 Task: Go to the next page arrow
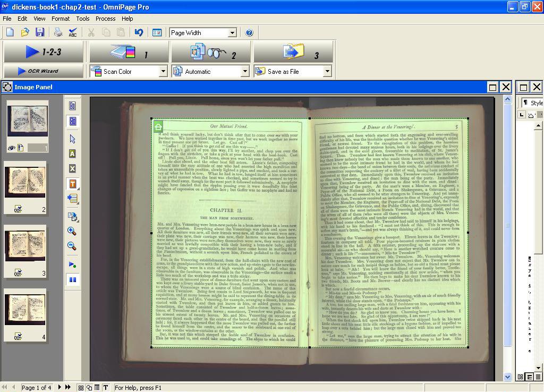pos(59,387)
